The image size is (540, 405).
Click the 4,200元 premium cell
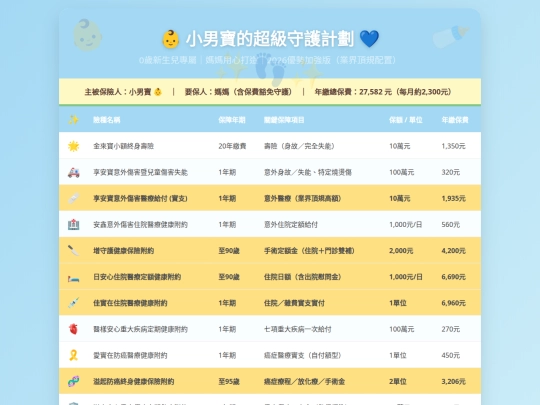click(454, 251)
